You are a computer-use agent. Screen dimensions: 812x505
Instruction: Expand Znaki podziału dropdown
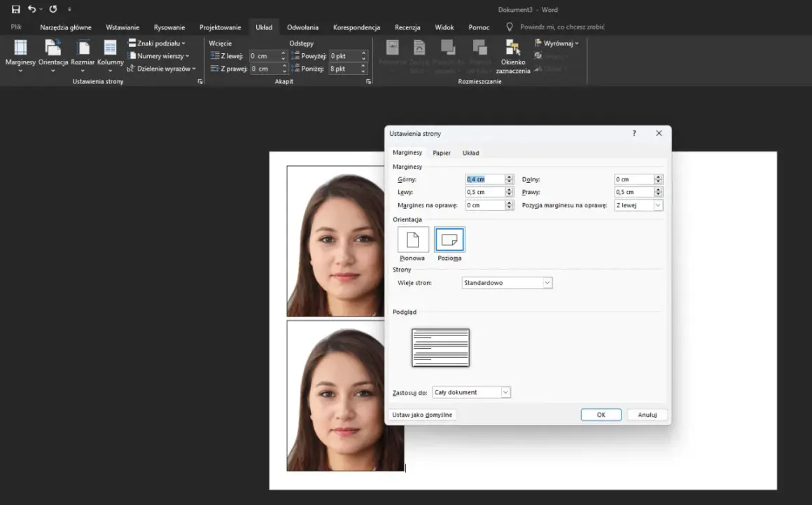tap(156, 43)
